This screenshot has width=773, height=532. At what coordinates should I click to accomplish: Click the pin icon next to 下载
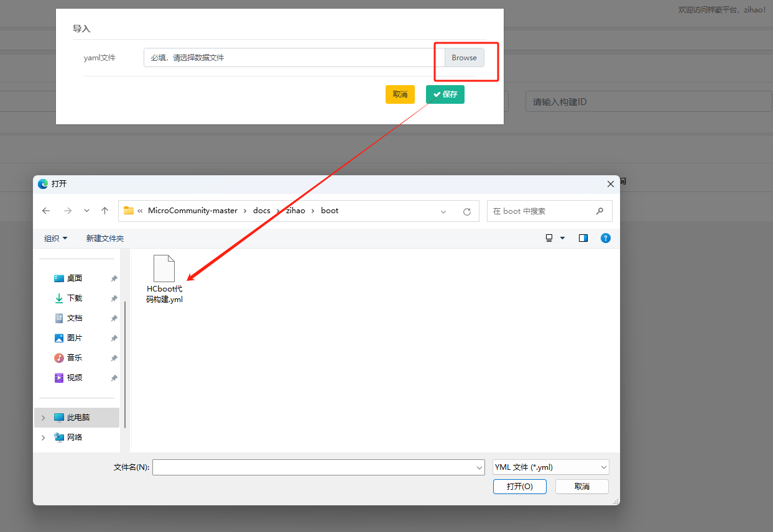pos(114,299)
